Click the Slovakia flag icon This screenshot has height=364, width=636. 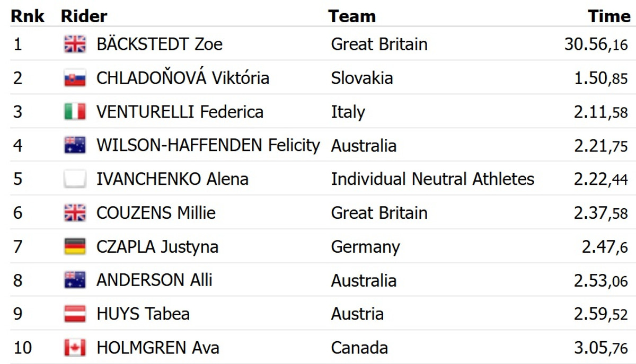pyautogui.click(x=75, y=78)
